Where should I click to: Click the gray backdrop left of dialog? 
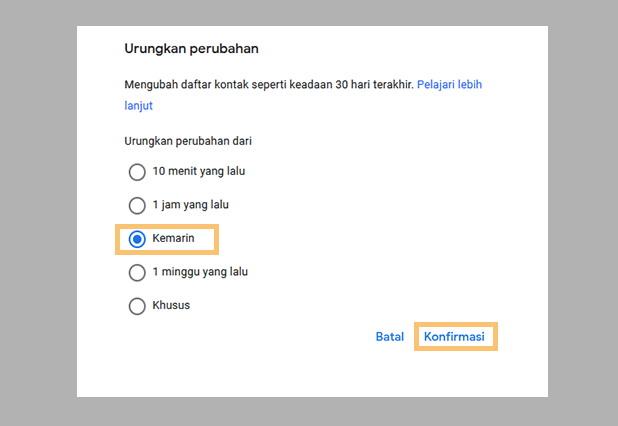click(x=38, y=213)
